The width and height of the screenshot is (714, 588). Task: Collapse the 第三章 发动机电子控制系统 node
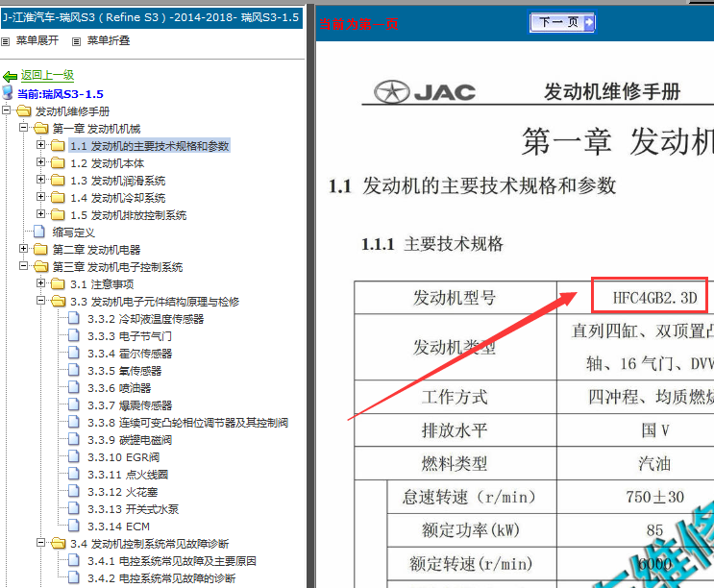pos(24,266)
